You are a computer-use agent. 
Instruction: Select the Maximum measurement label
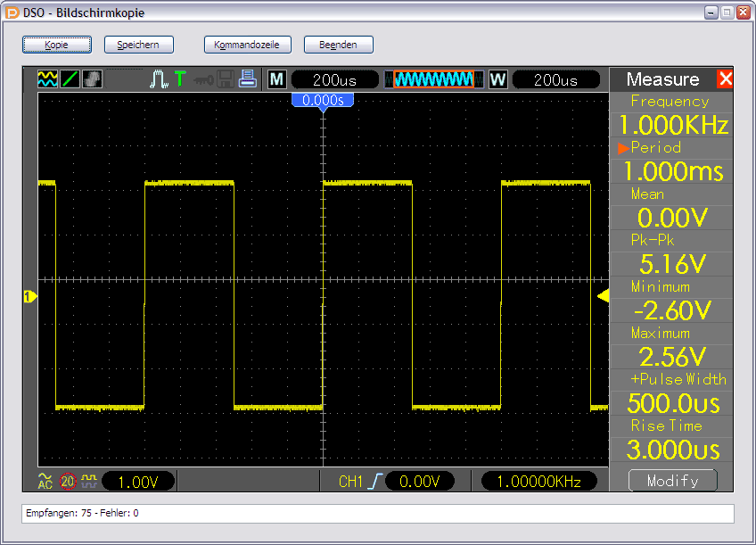coord(661,333)
